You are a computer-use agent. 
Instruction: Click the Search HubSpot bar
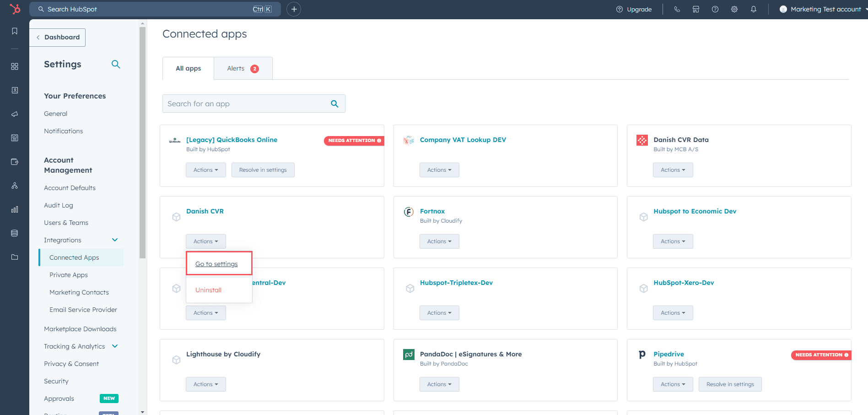click(155, 9)
